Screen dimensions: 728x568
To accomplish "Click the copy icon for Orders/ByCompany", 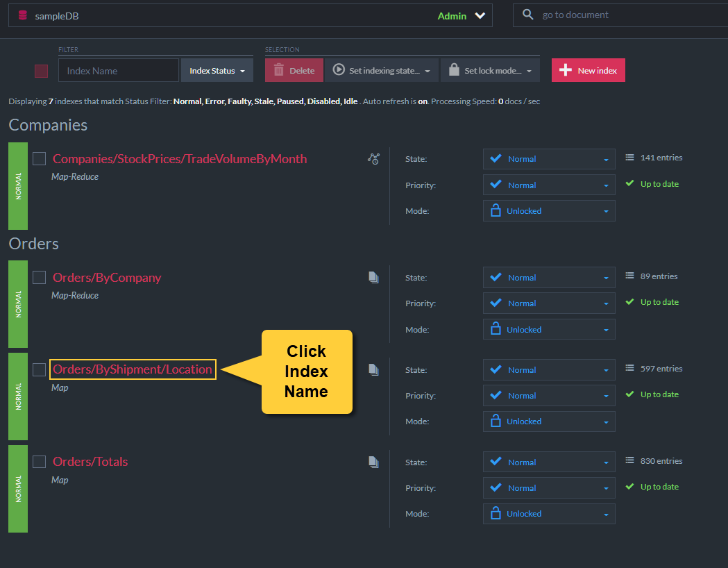I will (374, 278).
